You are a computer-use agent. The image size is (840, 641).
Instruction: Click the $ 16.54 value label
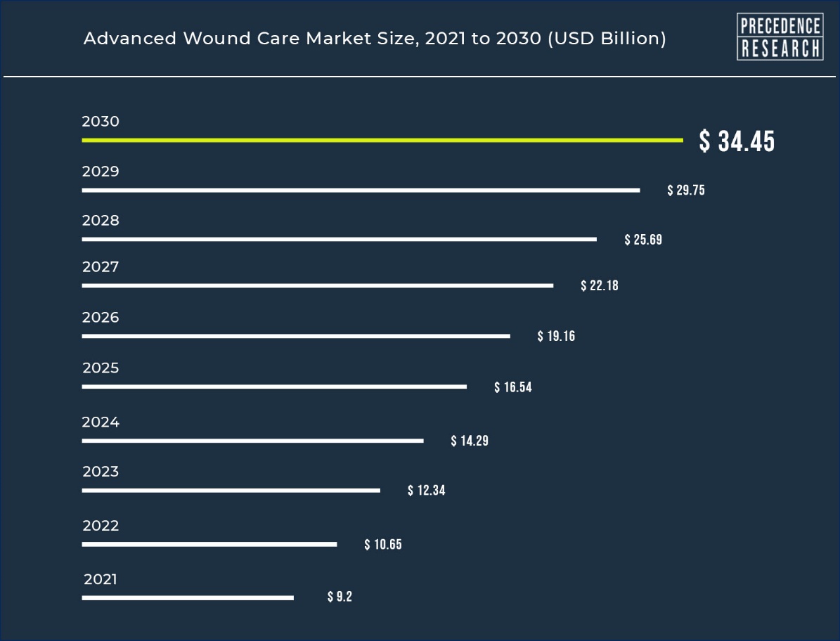[x=513, y=387]
